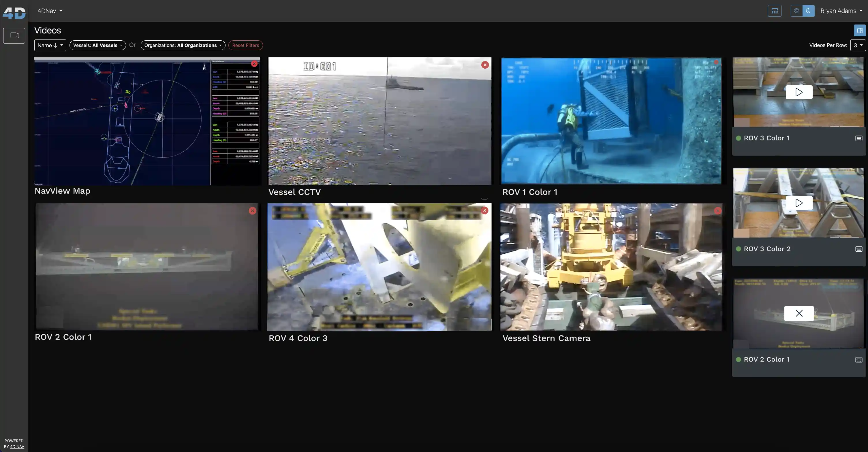Open the Vessels filter dropdown
The image size is (868, 452).
pyautogui.click(x=97, y=46)
